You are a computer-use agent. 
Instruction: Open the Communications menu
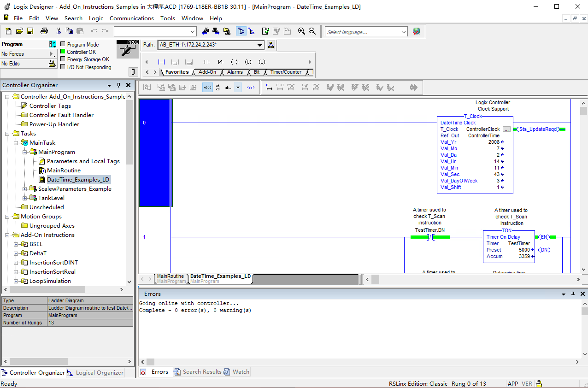click(x=132, y=18)
